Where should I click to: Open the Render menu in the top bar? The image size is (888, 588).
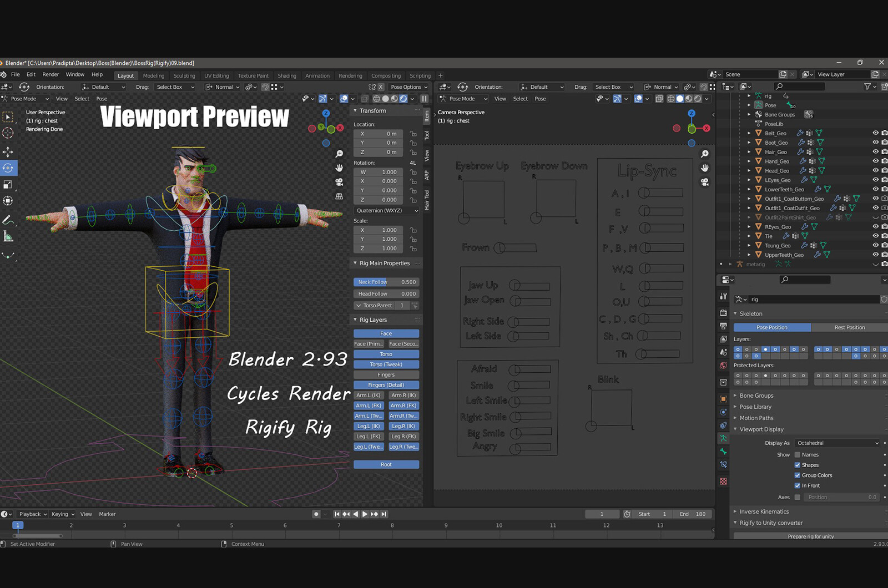pyautogui.click(x=51, y=74)
